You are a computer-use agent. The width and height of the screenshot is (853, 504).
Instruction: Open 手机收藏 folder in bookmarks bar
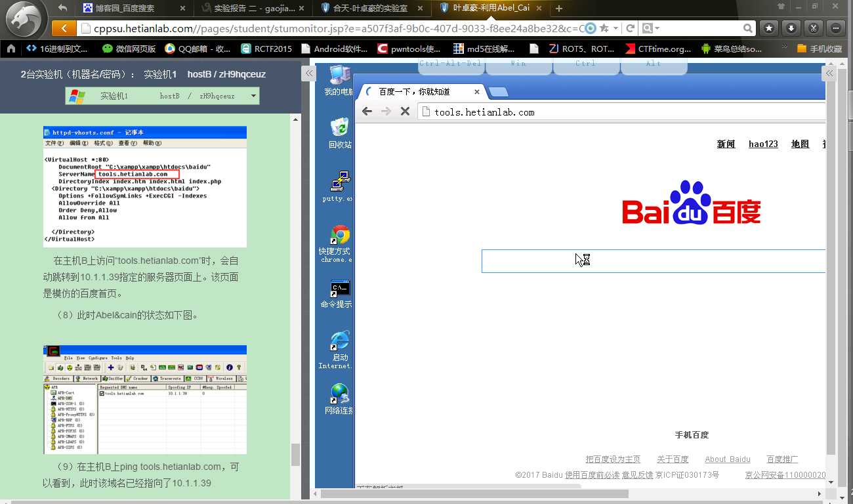819,49
